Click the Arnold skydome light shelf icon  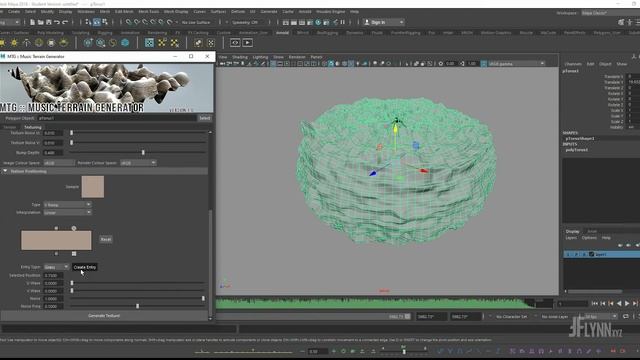pyautogui.click(x=39, y=42)
